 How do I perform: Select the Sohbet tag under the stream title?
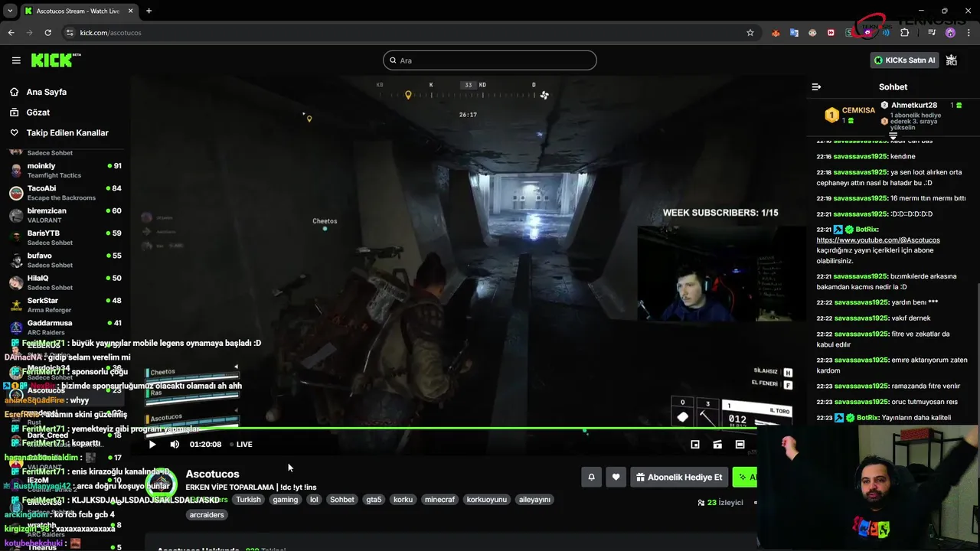coord(342,500)
